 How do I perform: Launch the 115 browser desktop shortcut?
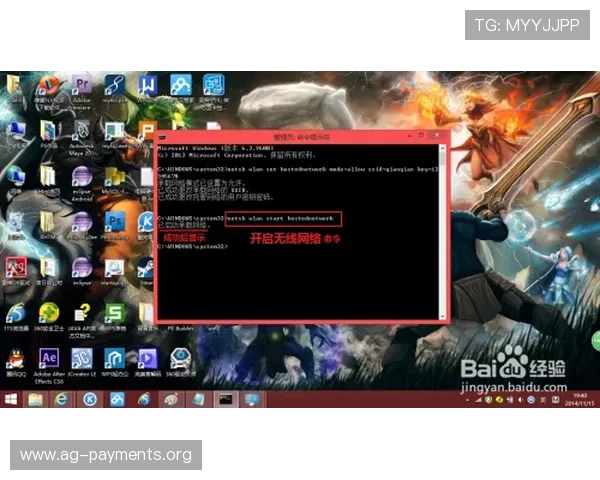[16, 314]
